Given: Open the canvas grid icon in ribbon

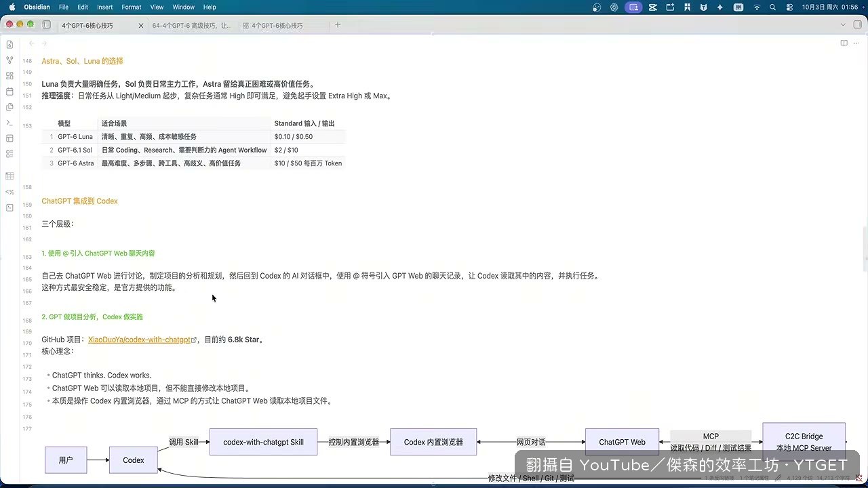Looking at the screenshot, I should pyautogui.click(x=9, y=75).
